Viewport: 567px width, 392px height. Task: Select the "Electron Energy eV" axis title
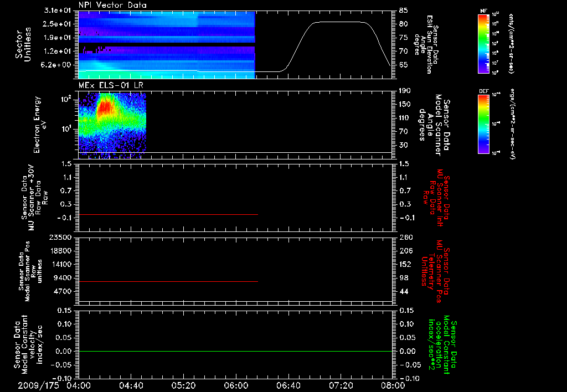click(x=40, y=125)
